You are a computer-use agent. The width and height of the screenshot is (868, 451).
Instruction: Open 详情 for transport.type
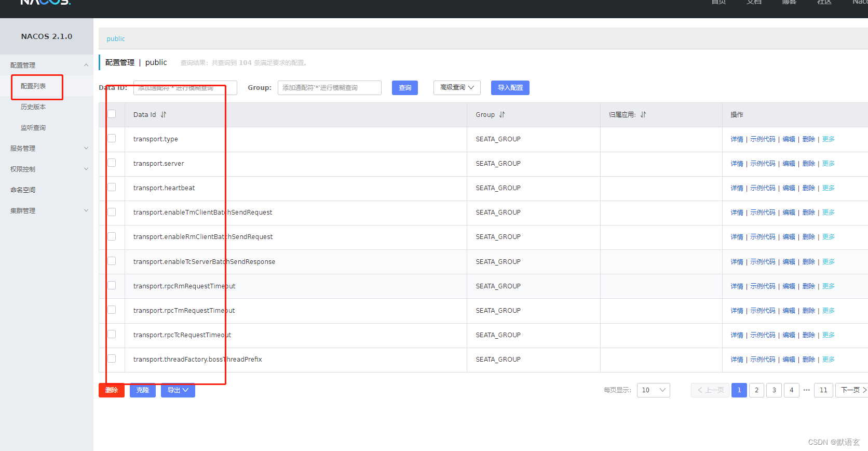click(737, 139)
